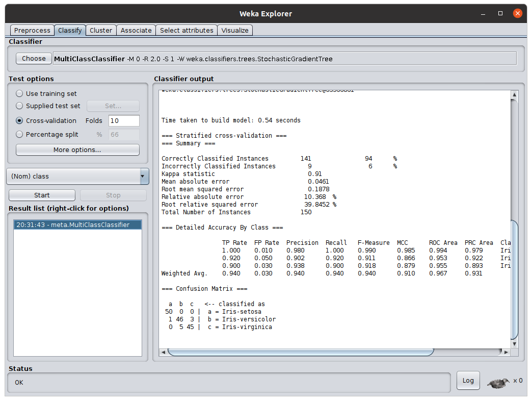The height and width of the screenshot is (401, 532).
Task: Click the Weighted Avg. row label
Action: [184, 273]
